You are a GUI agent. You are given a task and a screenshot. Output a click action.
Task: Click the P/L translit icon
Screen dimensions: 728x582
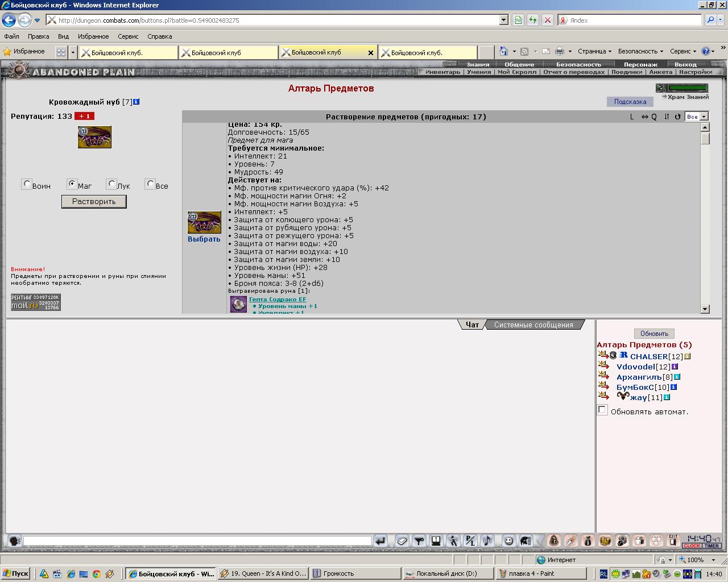click(x=470, y=541)
